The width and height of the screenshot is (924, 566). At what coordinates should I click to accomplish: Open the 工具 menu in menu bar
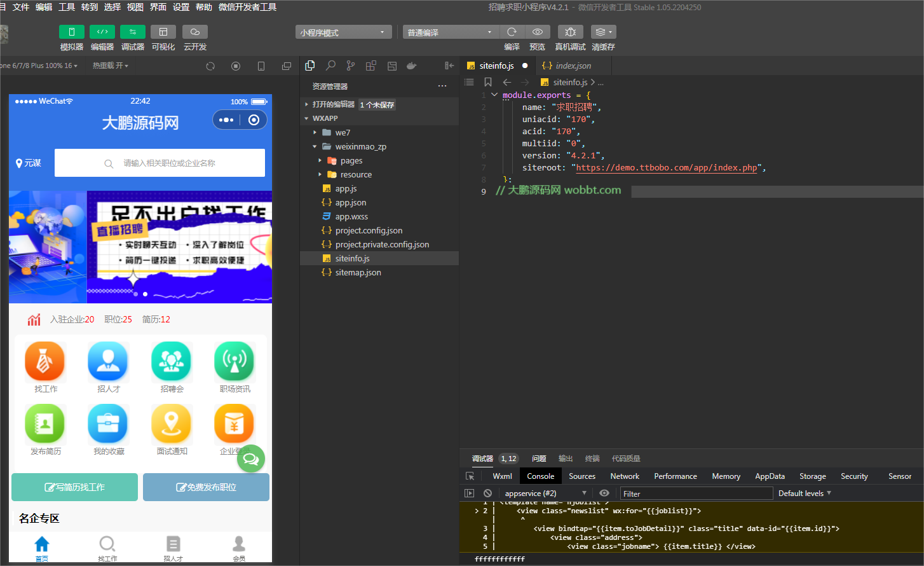click(67, 7)
